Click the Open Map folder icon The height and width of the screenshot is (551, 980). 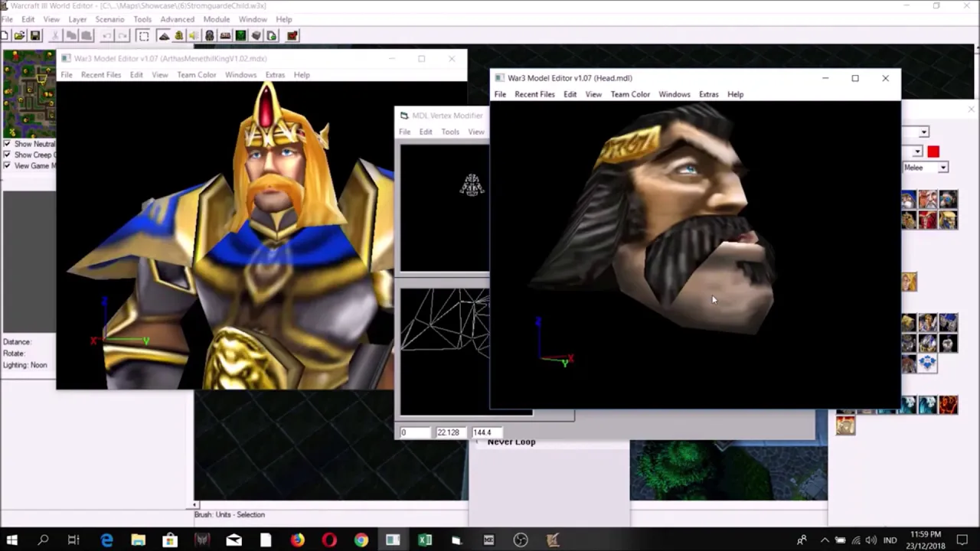coord(20,35)
